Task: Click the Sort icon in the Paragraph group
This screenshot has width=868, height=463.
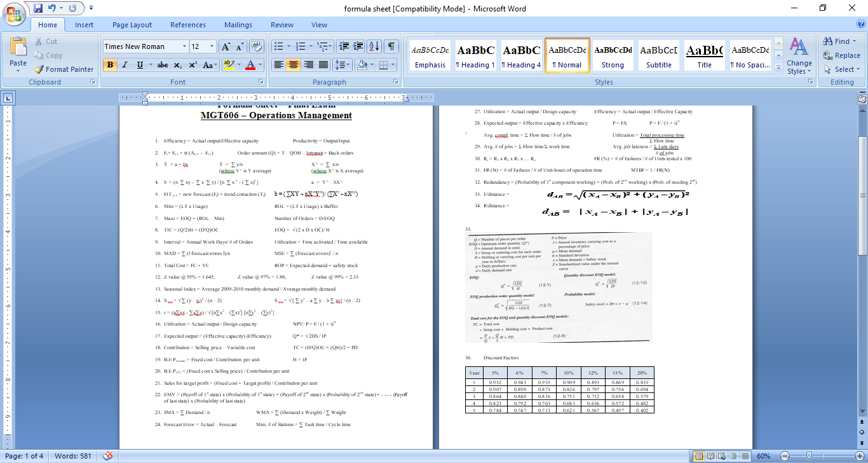Action: pyautogui.click(x=375, y=46)
